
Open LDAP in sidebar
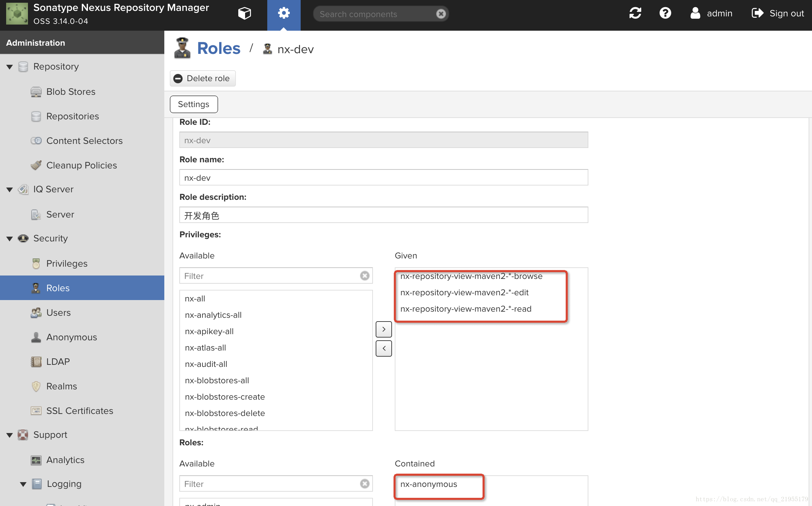point(58,362)
